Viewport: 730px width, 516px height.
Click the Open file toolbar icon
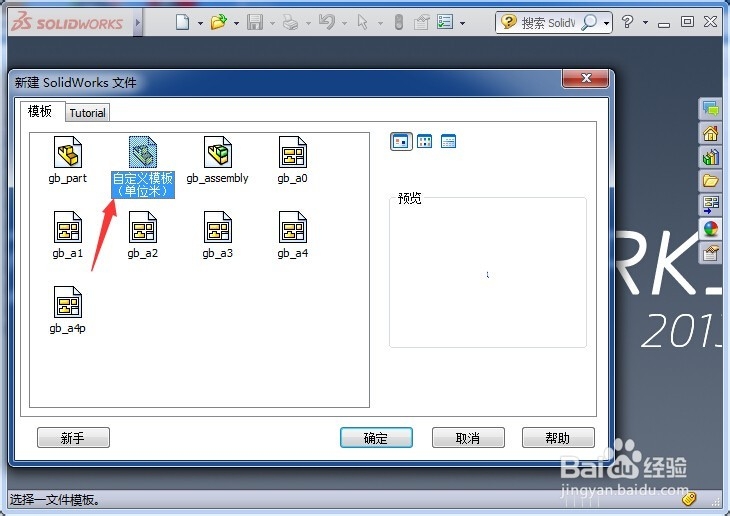(x=218, y=22)
